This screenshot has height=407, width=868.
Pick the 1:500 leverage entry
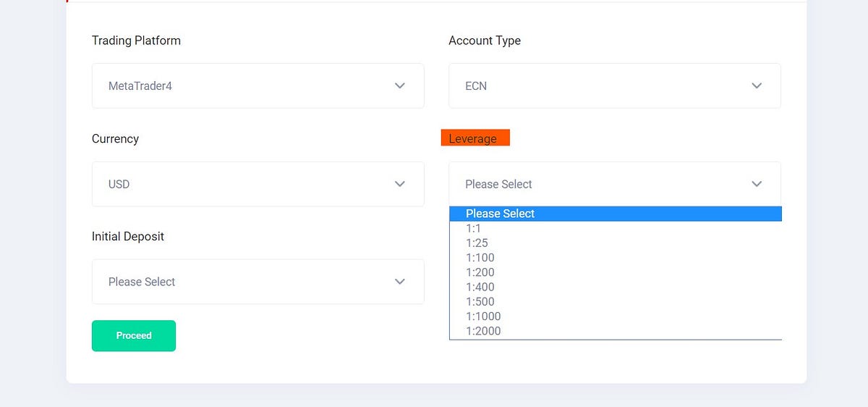click(616, 301)
